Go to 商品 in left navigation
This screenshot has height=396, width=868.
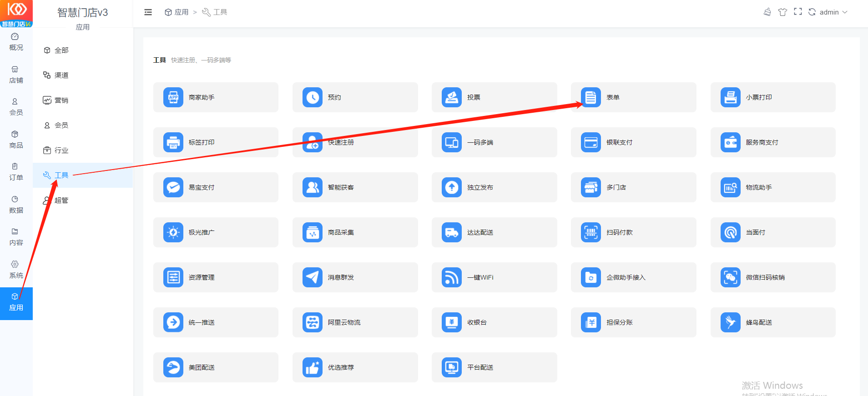click(x=16, y=140)
